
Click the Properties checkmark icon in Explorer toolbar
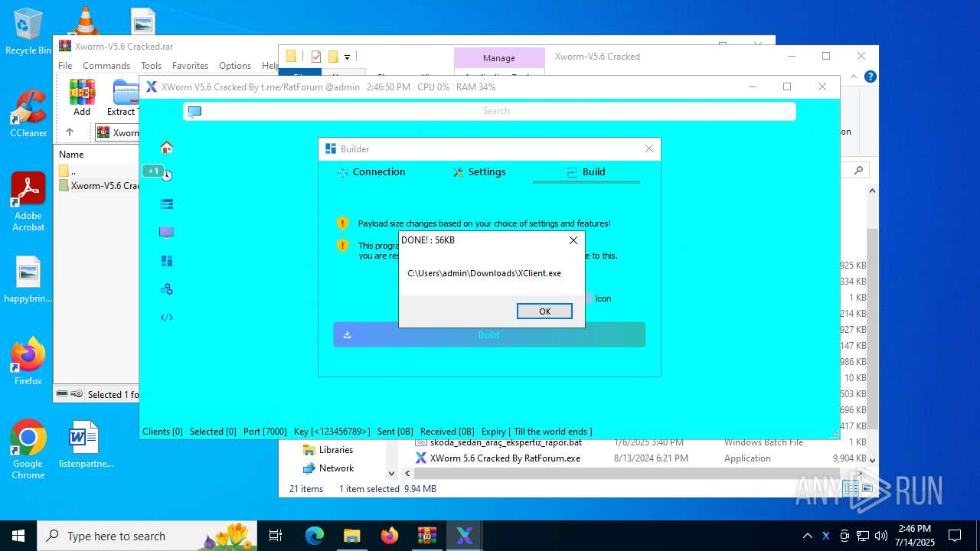pos(315,57)
